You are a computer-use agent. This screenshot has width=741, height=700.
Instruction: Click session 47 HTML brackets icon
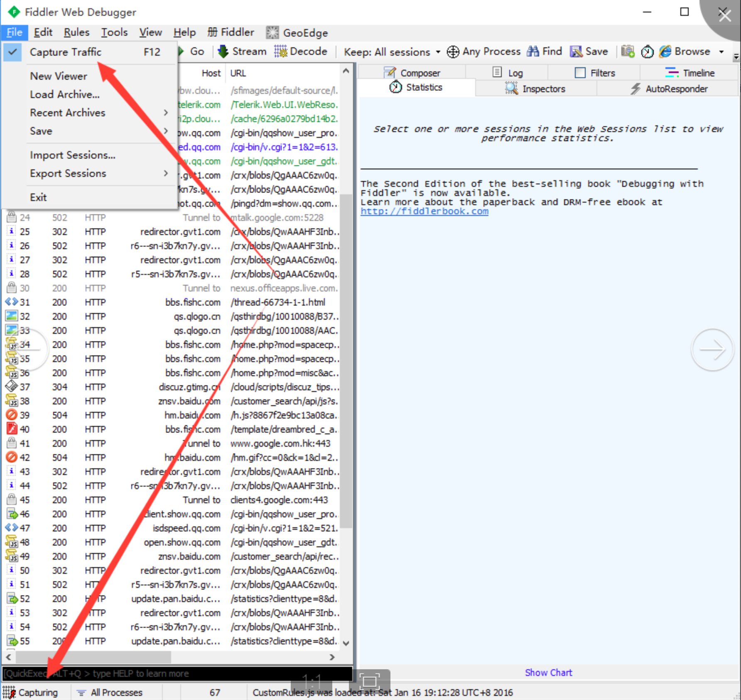tap(11, 528)
